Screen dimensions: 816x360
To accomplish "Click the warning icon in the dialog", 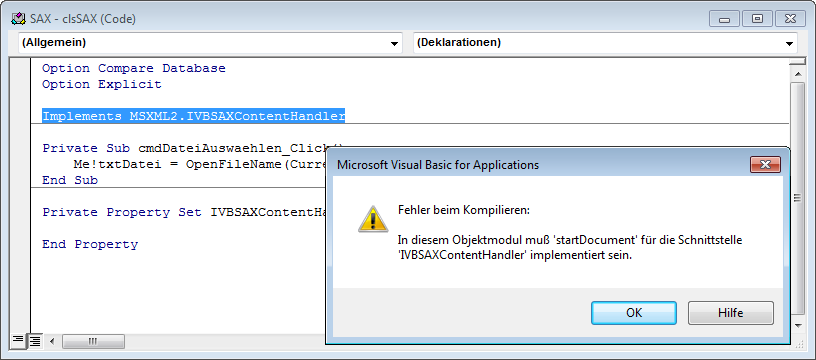I will pos(373,220).
